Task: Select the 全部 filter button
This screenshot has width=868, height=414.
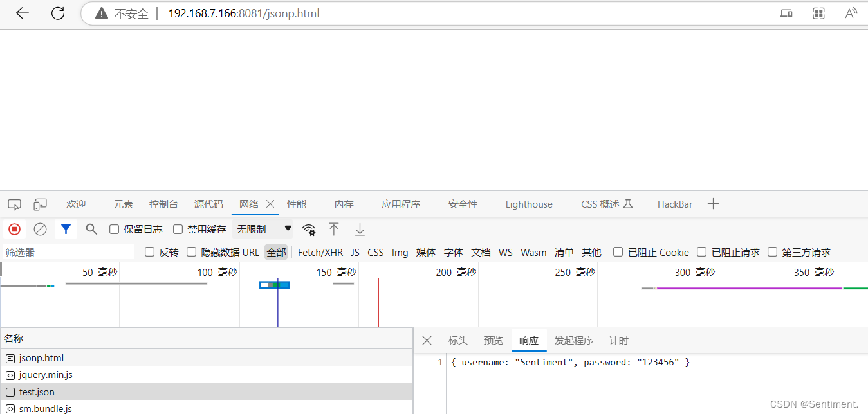Action: (x=276, y=252)
